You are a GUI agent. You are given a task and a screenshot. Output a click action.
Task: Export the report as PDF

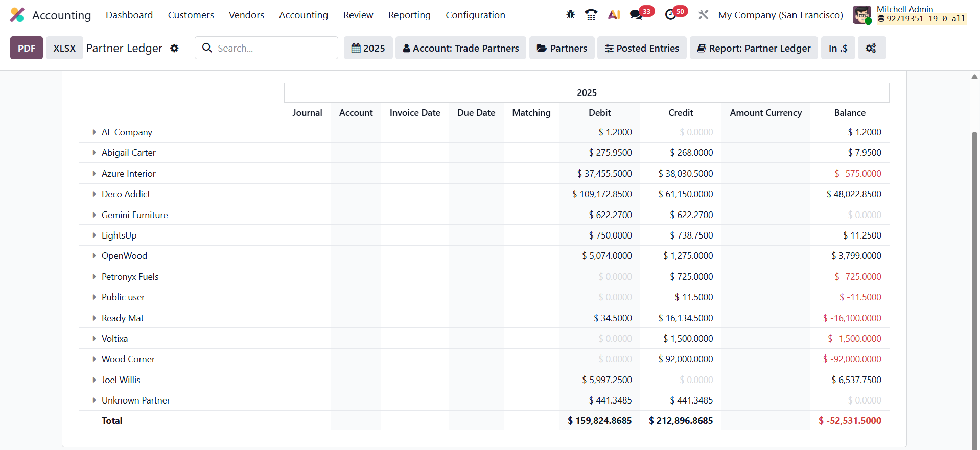[27, 48]
